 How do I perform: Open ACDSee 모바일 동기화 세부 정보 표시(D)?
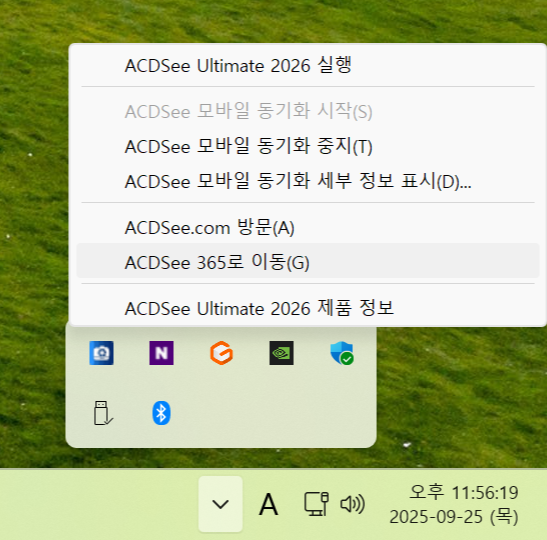click(308, 181)
